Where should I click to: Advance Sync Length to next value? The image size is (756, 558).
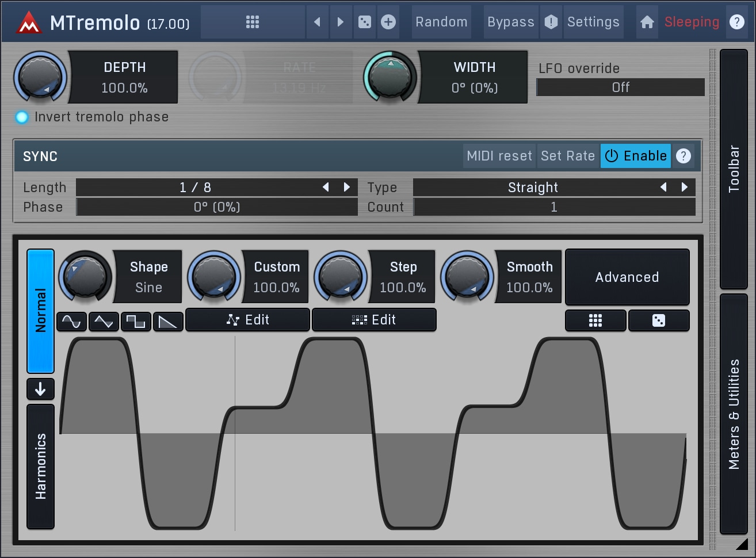[x=347, y=187]
